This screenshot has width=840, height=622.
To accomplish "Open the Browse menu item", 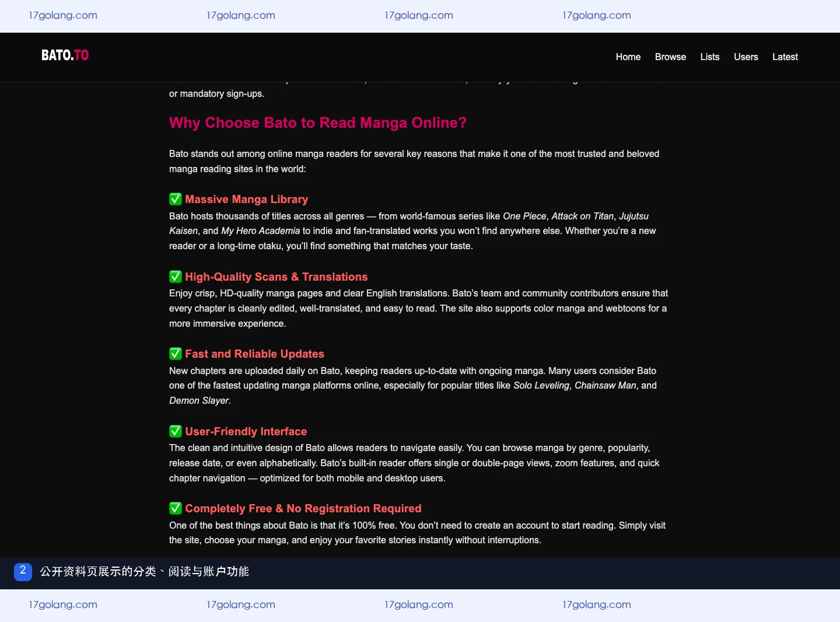I will click(x=670, y=57).
